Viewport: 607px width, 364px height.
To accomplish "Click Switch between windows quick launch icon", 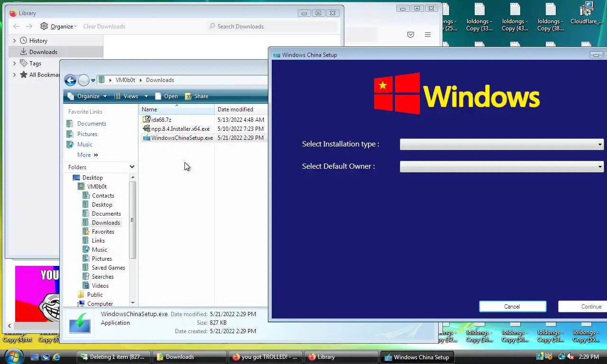I will tap(46, 357).
